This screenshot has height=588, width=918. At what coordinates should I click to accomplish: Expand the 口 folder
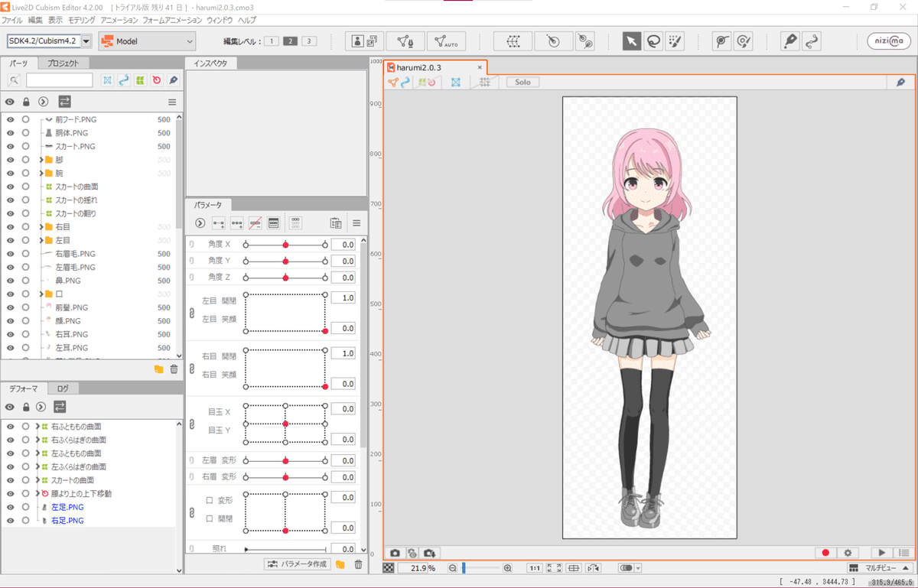[x=41, y=294]
